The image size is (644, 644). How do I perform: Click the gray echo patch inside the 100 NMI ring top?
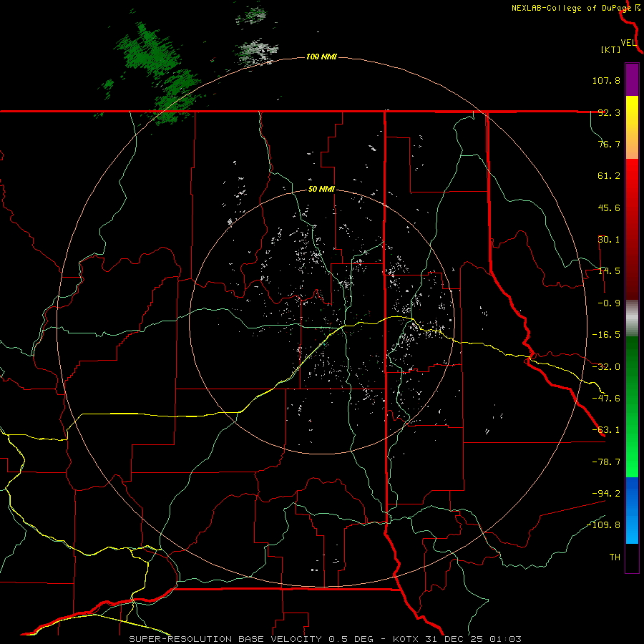pyautogui.click(x=258, y=52)
